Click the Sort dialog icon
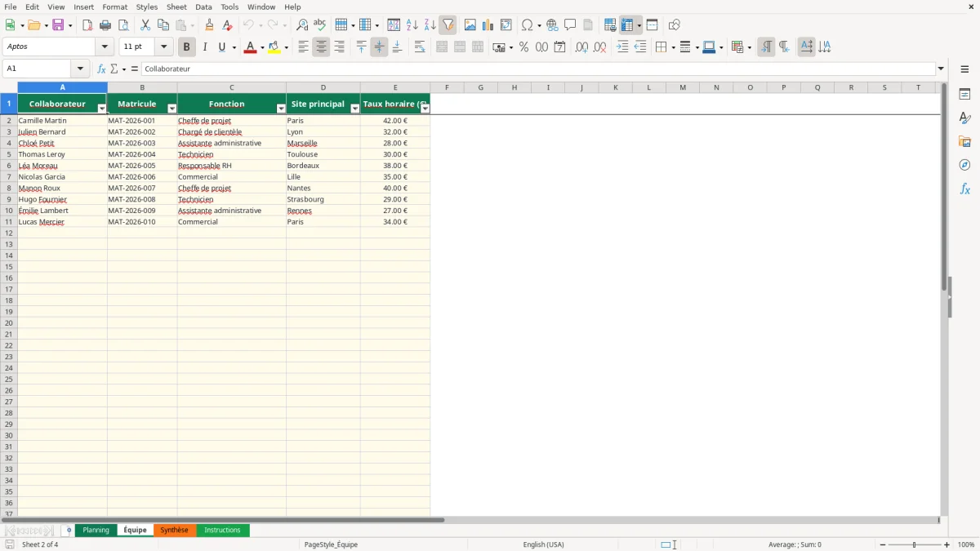The image size is (980, 551). [x=394, y=25]
